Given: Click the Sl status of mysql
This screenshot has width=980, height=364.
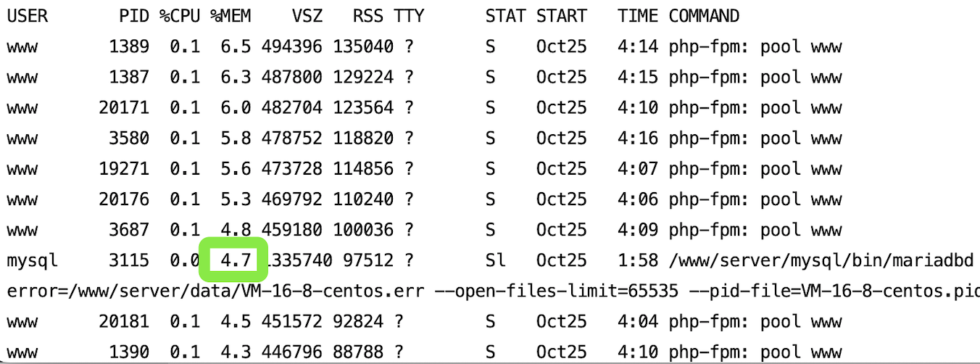Looking at the screenshot, I should point(496,260).
